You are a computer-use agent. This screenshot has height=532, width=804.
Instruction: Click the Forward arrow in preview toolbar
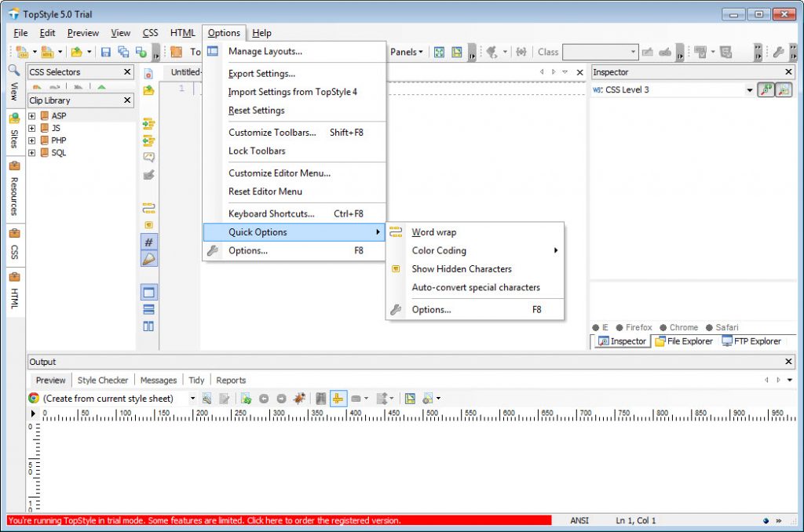[x=282, y=399]
